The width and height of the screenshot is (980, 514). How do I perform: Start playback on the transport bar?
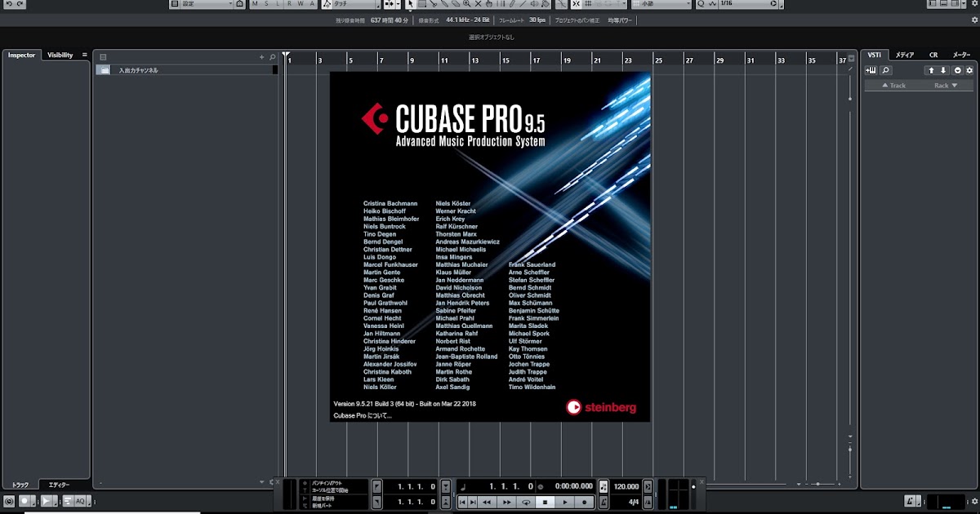coord(565,502)
